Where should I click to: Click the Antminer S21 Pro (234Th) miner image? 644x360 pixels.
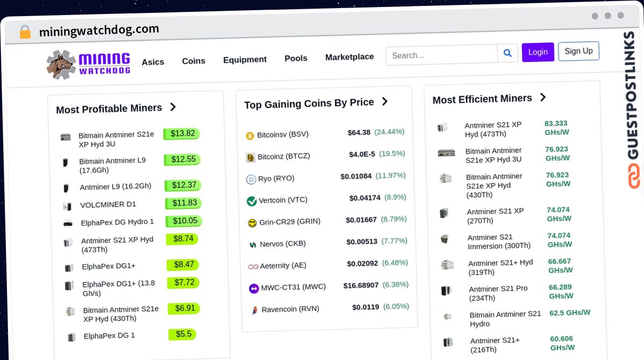click(x=446, y=291)
